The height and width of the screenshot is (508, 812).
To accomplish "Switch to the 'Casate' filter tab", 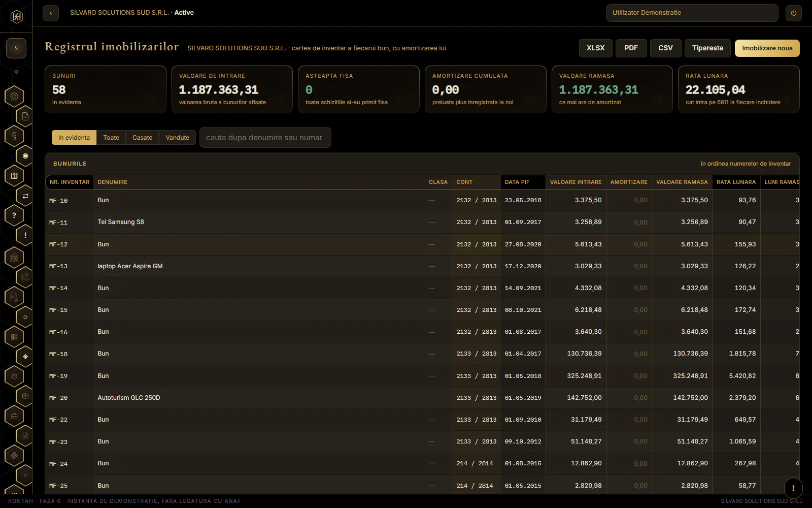I will (x=143, y=138).
